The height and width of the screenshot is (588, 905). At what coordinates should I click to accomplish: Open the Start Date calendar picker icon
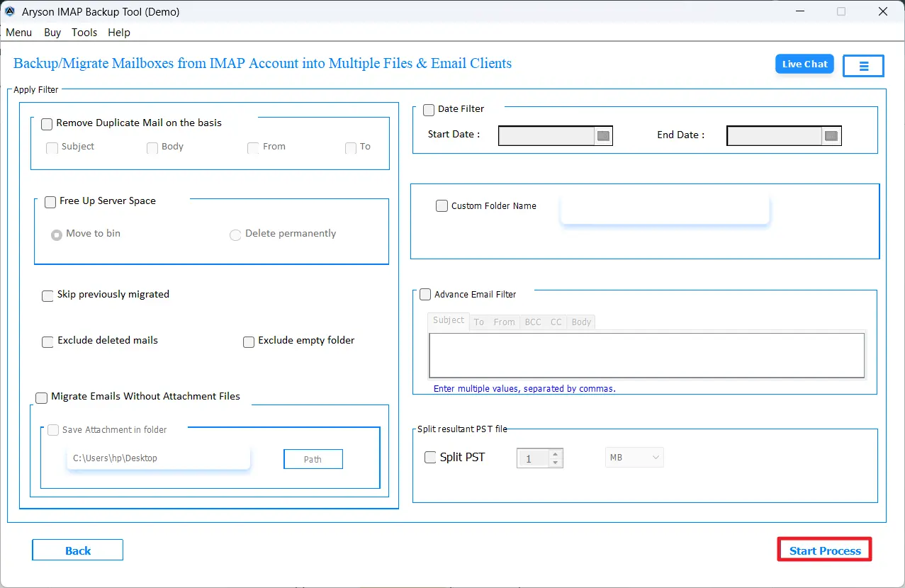pyautogui.click(x=603, y=136)
